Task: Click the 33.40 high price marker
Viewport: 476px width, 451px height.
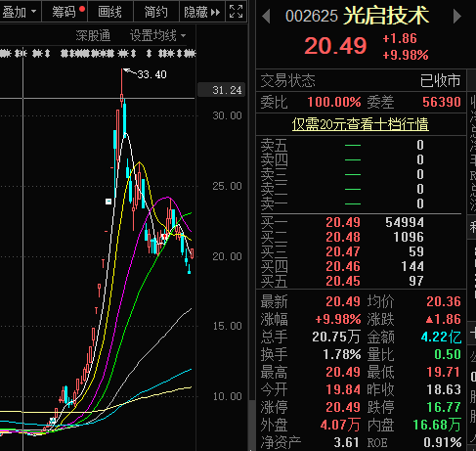Action: 151,74
